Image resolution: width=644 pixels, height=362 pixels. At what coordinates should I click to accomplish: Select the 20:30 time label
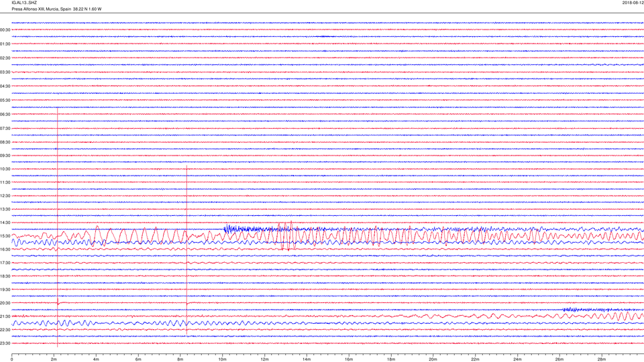click(x=5, y=303)
